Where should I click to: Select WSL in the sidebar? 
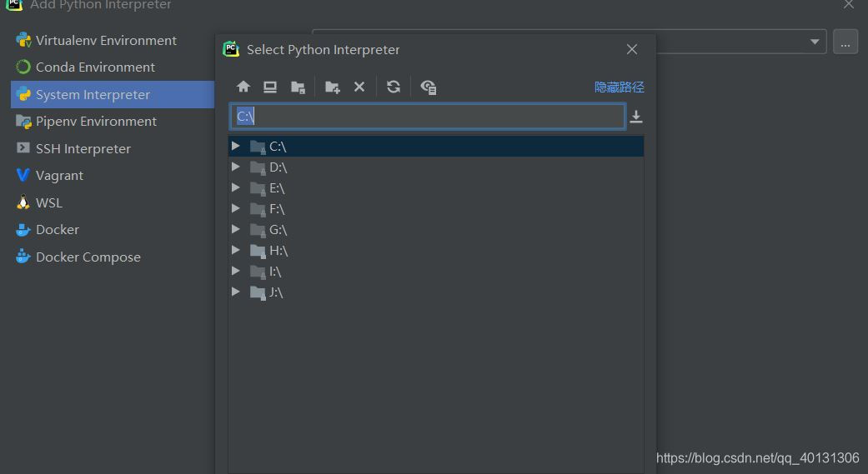pyautogui.click(x=113, y=202)
